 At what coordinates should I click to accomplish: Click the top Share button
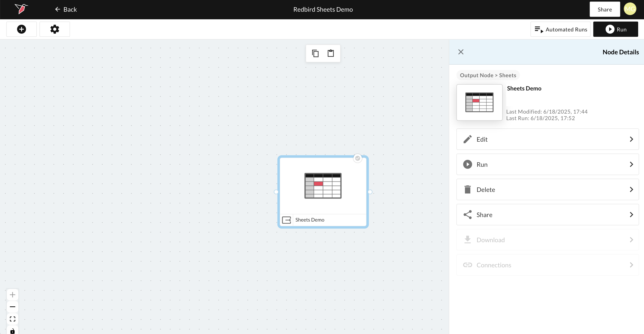coord(605,9)
